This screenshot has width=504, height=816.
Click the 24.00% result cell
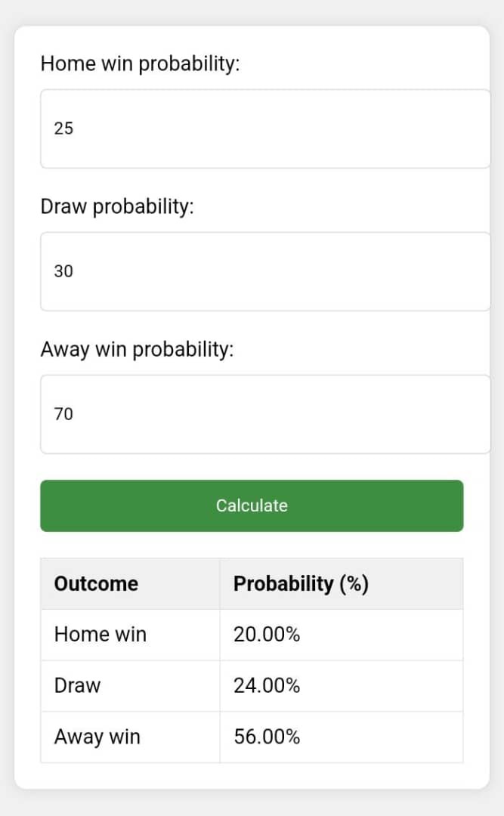click(342, 685)
